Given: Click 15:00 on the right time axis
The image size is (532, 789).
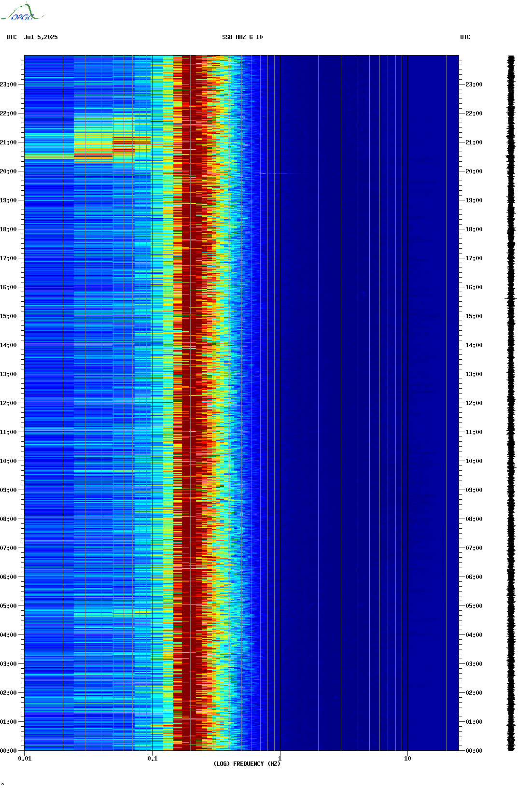Looking at the screenshot, I should 474,316.
